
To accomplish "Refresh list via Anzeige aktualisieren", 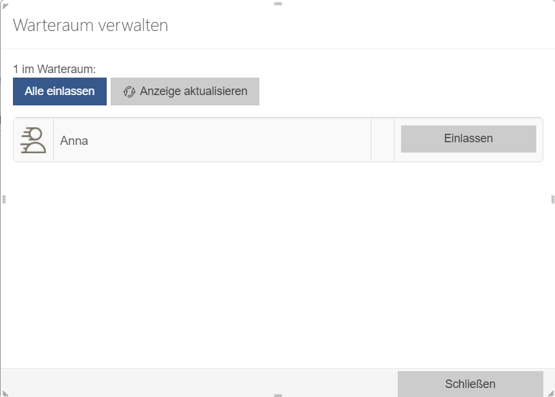I will pos(185,91).
